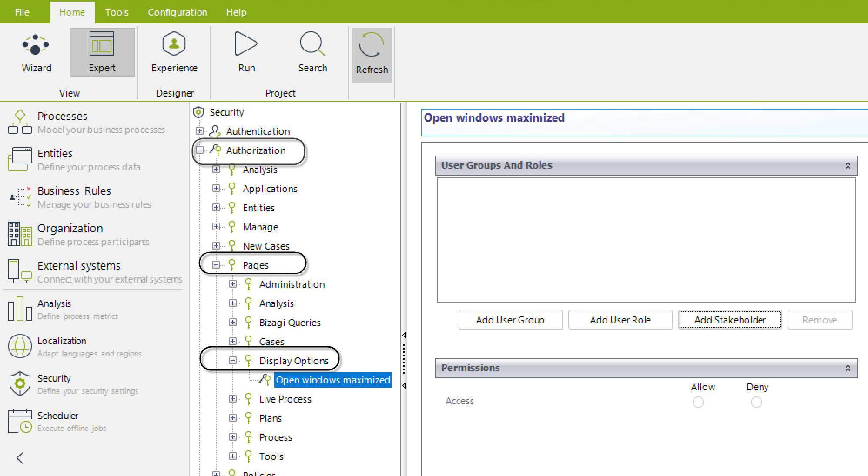Open the Experience designer

pyautogui.click(x=174, y=52)
